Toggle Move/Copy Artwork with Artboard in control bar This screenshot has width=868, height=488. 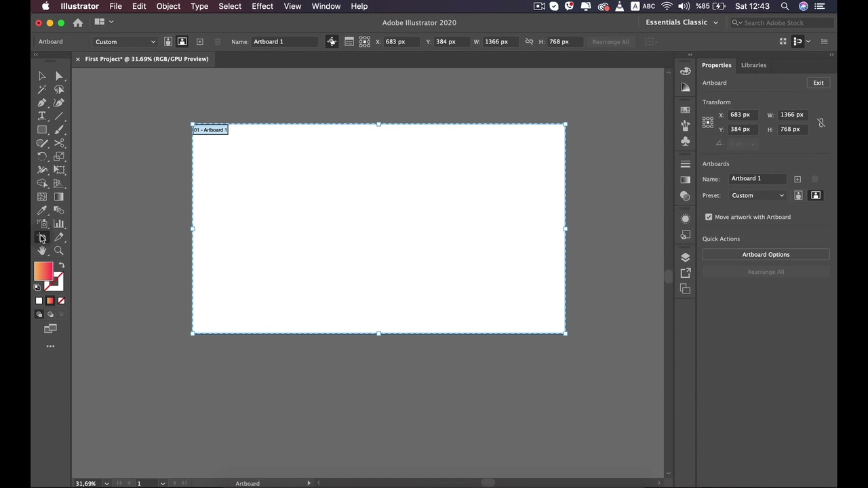[x=332, y=41]
